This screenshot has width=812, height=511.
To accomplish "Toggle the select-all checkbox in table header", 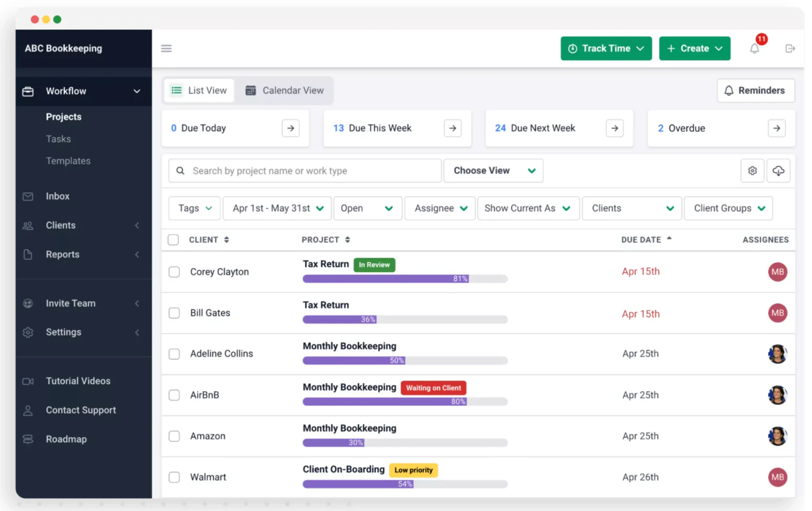I will click(173, 240).
